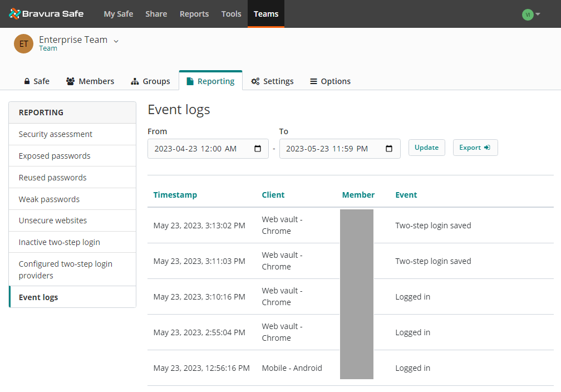Select Security assessment in the sidebar

tap(56, 134)
